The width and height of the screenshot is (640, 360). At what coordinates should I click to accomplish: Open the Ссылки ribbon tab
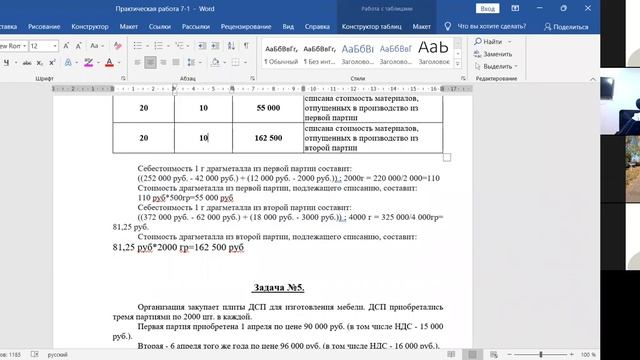160,27
